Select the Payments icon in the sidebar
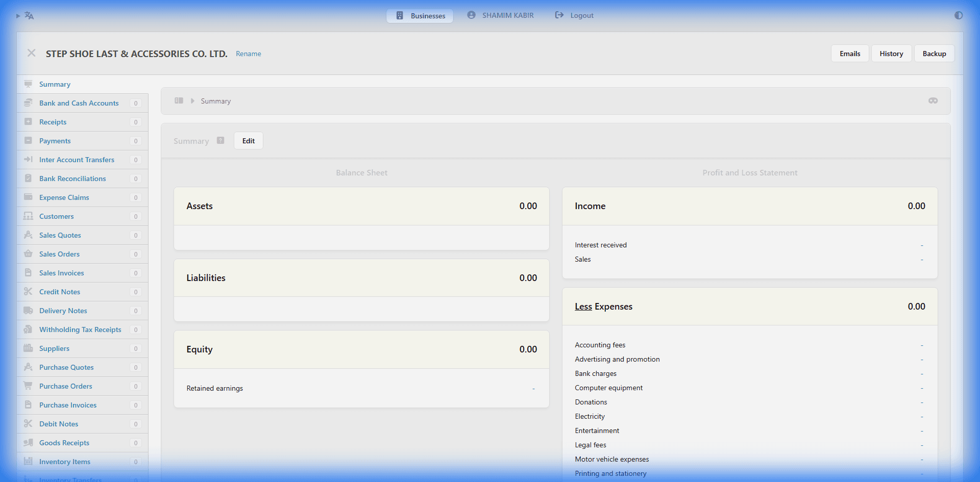The height and width of the screenshot is (482, 980). (x=28, y=141)
